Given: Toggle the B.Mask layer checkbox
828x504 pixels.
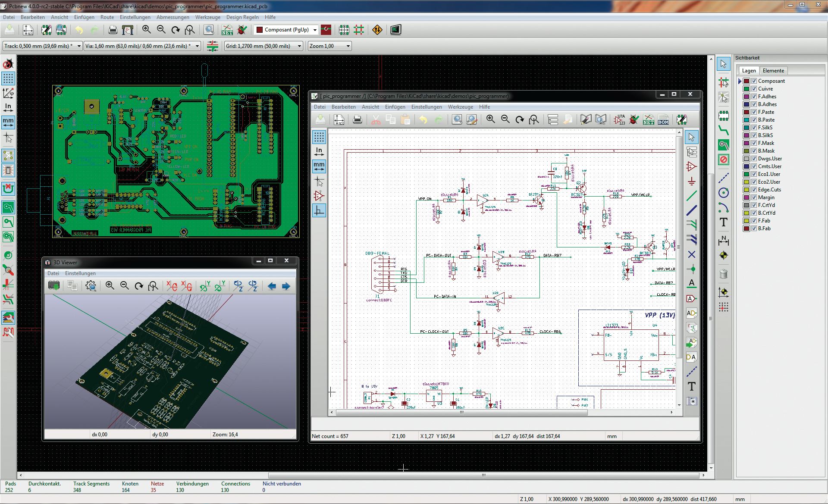Looking at the screenshot, I should point(754,151).
